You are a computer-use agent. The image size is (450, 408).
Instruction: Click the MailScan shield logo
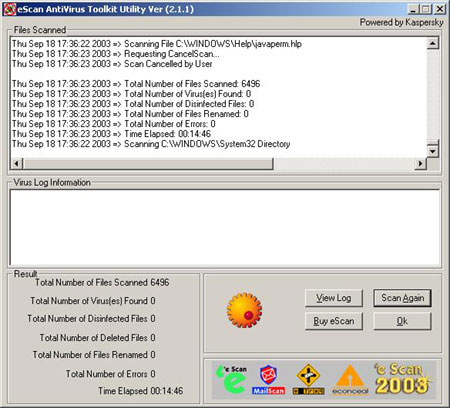point(268,380)
